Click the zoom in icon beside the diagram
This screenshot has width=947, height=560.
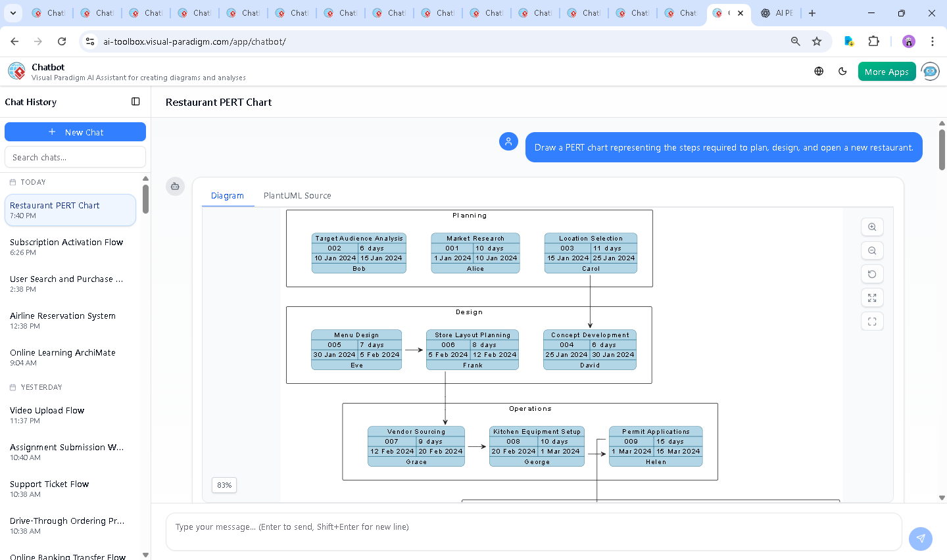click(872, 227)
